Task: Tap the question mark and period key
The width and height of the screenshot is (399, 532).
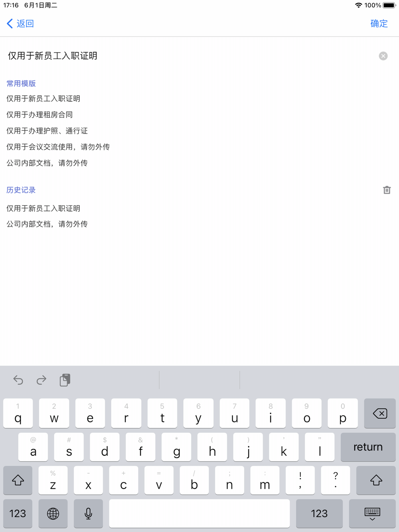Action: point(336,480)
